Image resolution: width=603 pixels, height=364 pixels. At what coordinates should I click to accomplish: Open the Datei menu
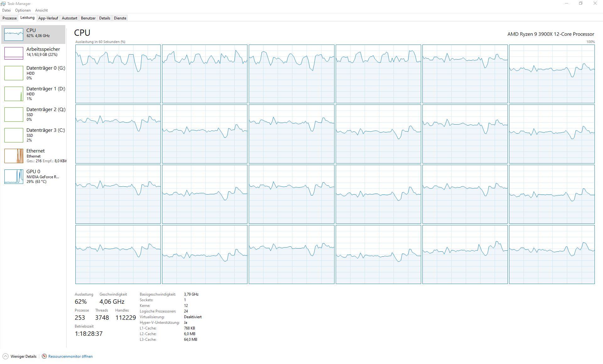pyautogui.click(x=6, y=10)
